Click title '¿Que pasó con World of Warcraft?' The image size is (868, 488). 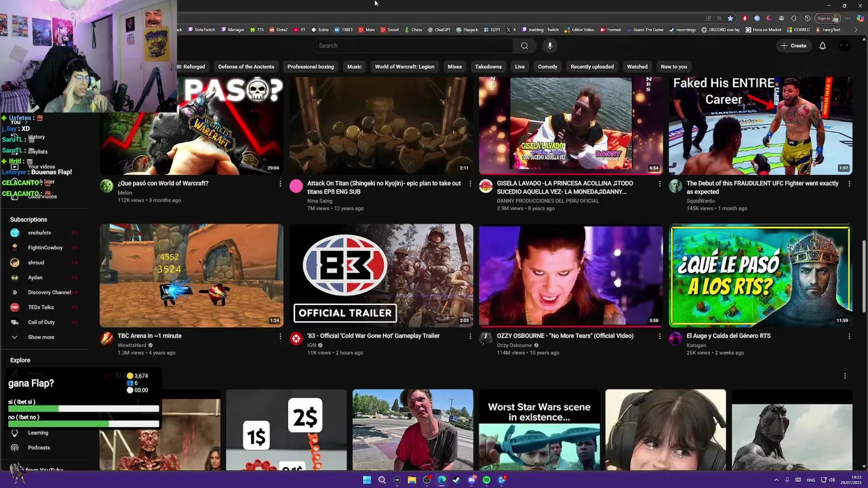pos(163,184)
